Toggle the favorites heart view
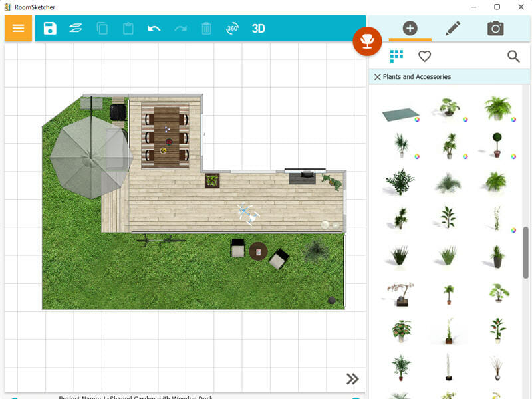 click(x=424, y=57)
